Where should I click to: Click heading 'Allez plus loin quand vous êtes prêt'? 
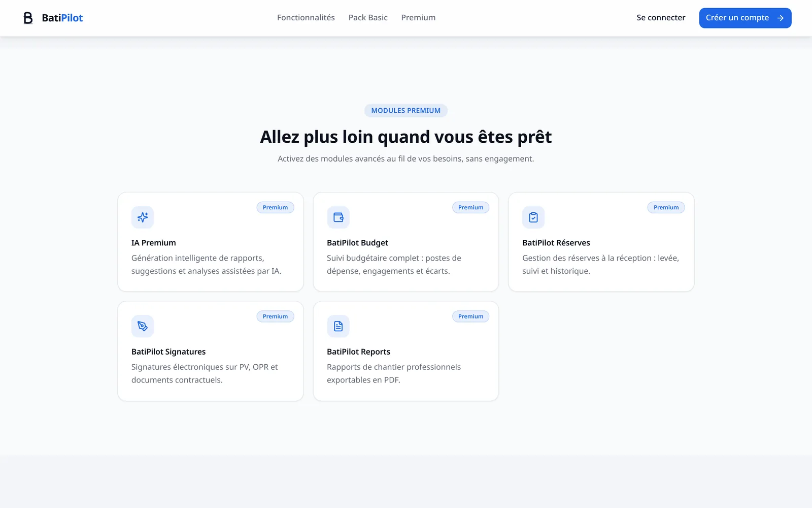point(406,137)
